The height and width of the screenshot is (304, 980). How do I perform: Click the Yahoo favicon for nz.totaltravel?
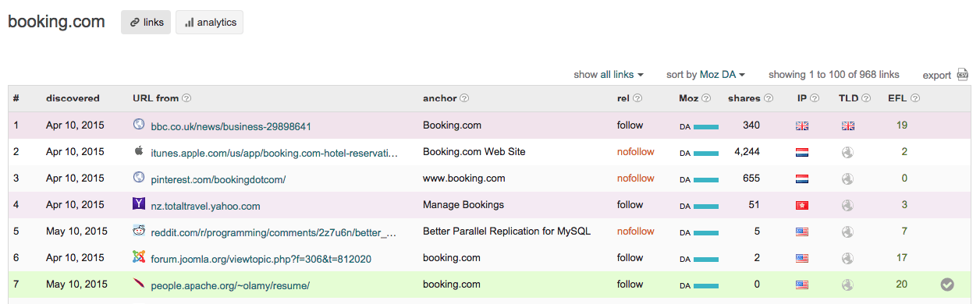click(x=139, y=204)
